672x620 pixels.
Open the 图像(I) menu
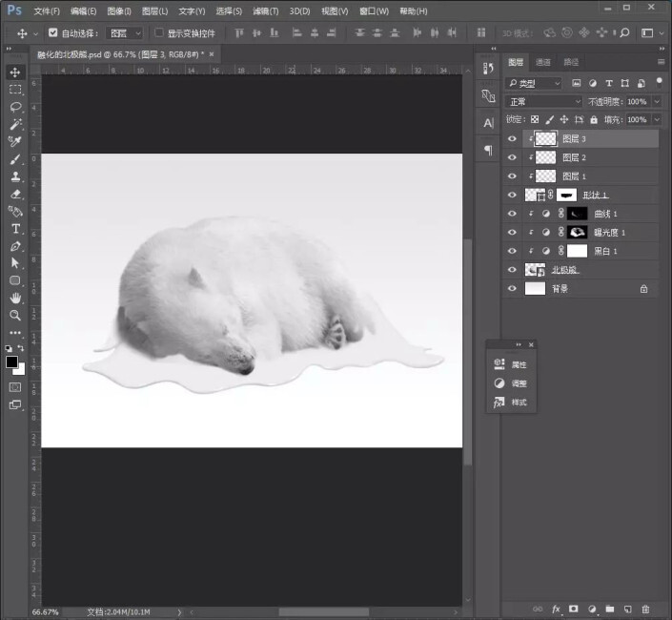pos(119,11)
